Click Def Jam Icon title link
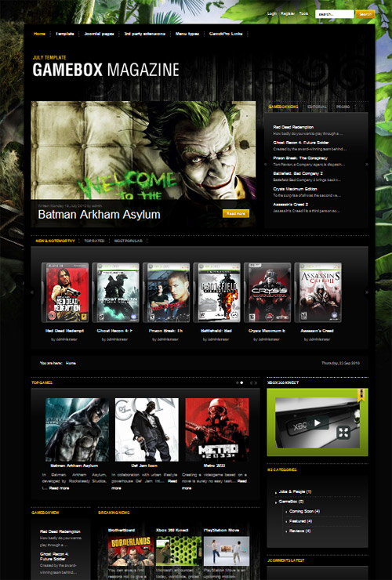 [144, 466]
